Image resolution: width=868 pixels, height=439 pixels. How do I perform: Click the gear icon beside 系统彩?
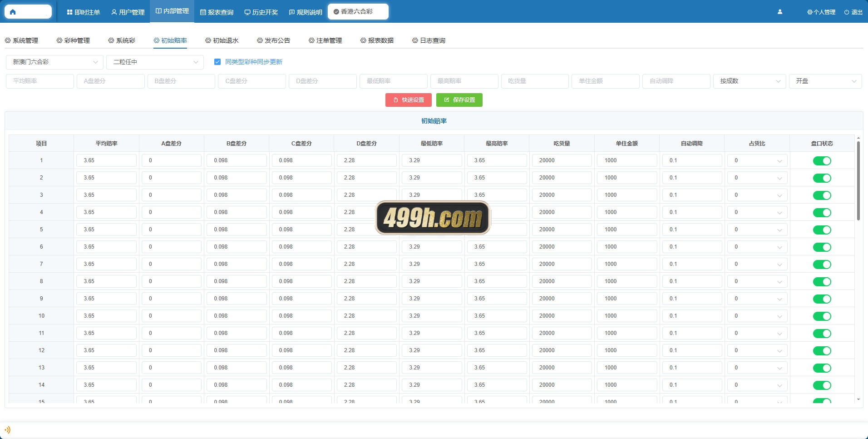pos(111,40)
